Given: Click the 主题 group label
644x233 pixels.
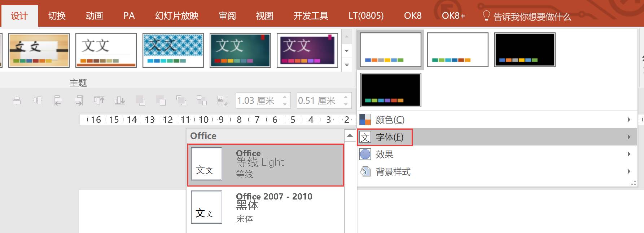Looking at the screenshot, I should (x=78, y=83).
